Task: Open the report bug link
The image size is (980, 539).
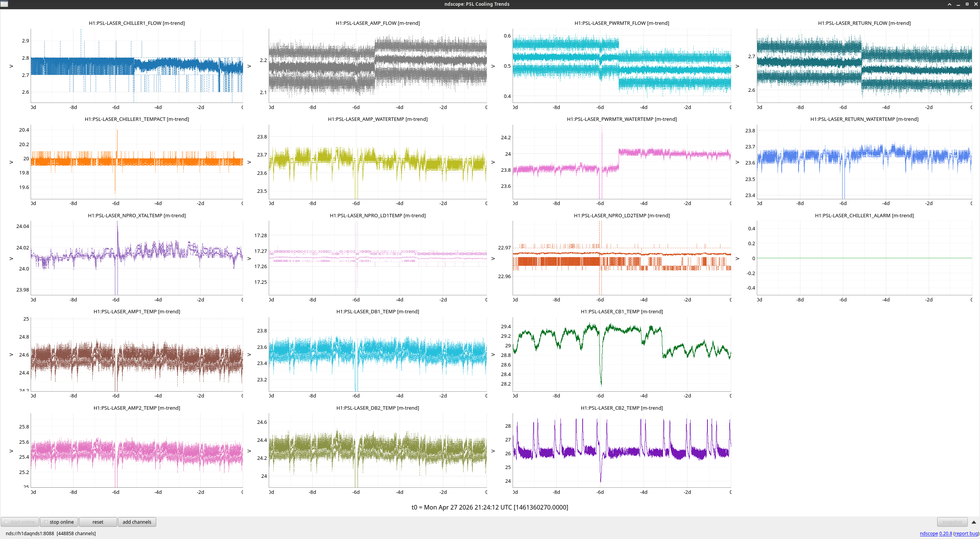Action: (966, 533)
